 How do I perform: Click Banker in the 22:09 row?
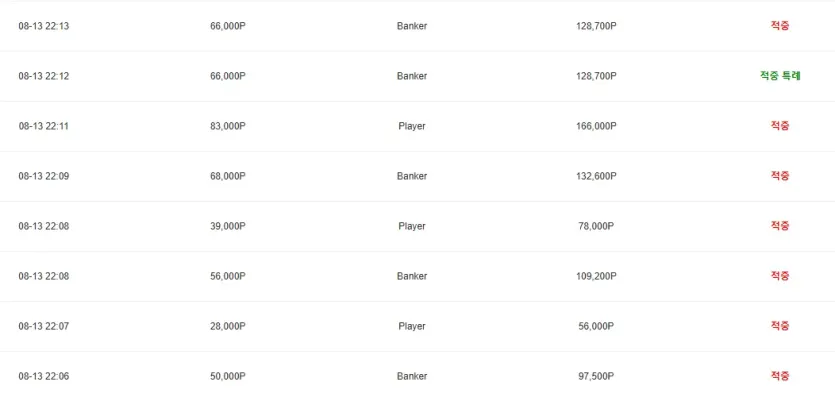click(x=412, y=176)
